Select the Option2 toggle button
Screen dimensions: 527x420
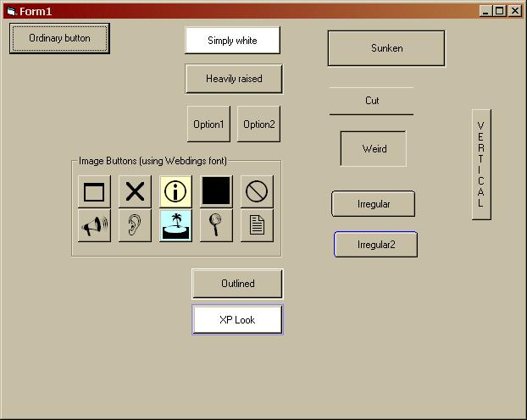(x=258, y=124)
